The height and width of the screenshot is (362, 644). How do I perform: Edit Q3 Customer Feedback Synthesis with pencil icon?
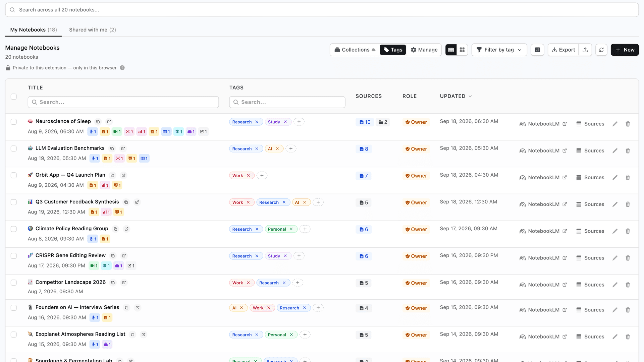[x=615, y=204]
